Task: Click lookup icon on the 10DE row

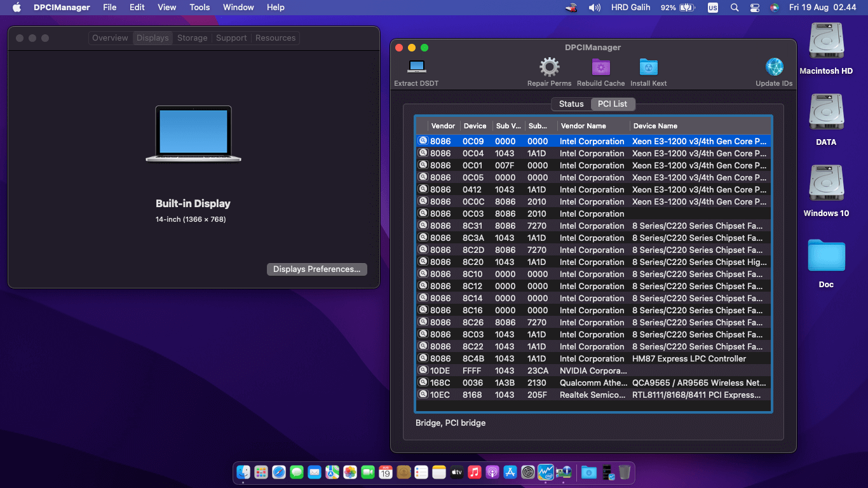Action: click(x=423, y=370)
